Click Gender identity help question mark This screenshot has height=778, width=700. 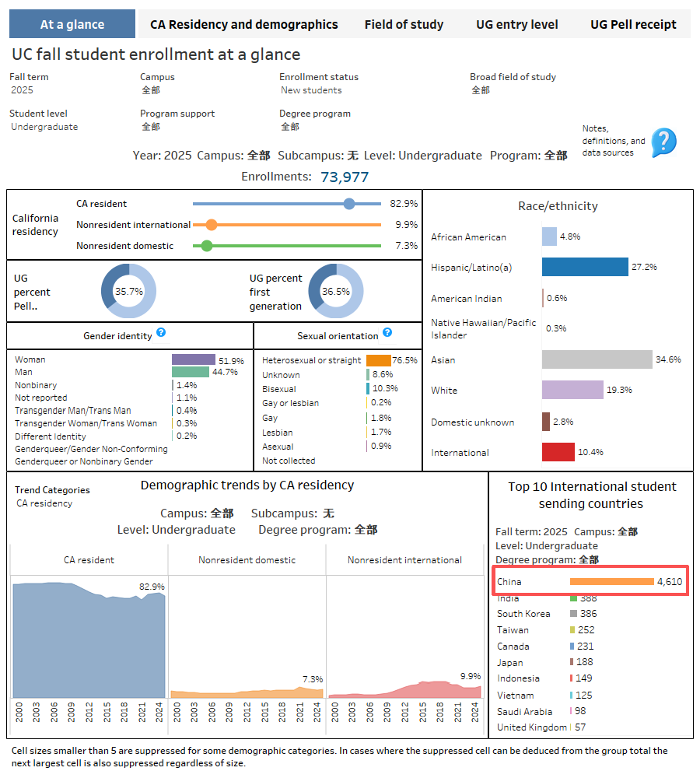(x=161, y=333)
